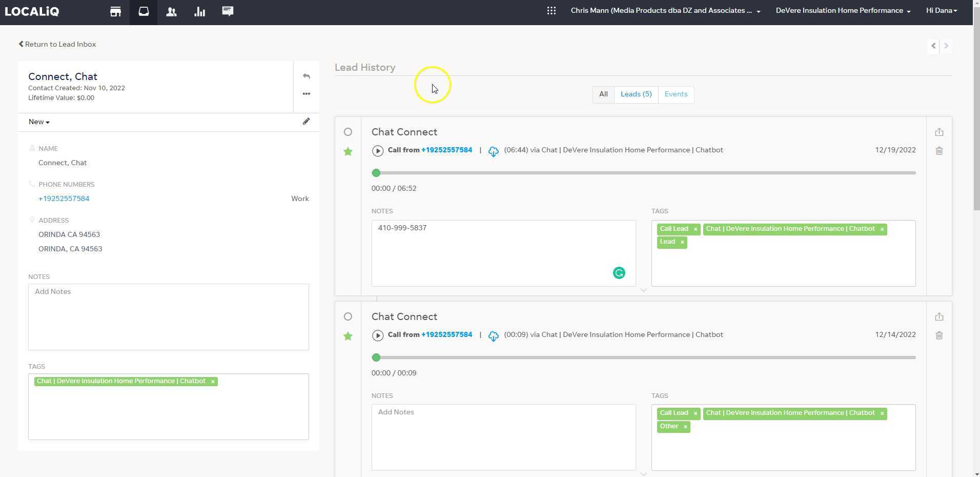Screen dimensions: 980x477
Task: Open the Contacts people icon in navbar
Action: coord(171,11)
